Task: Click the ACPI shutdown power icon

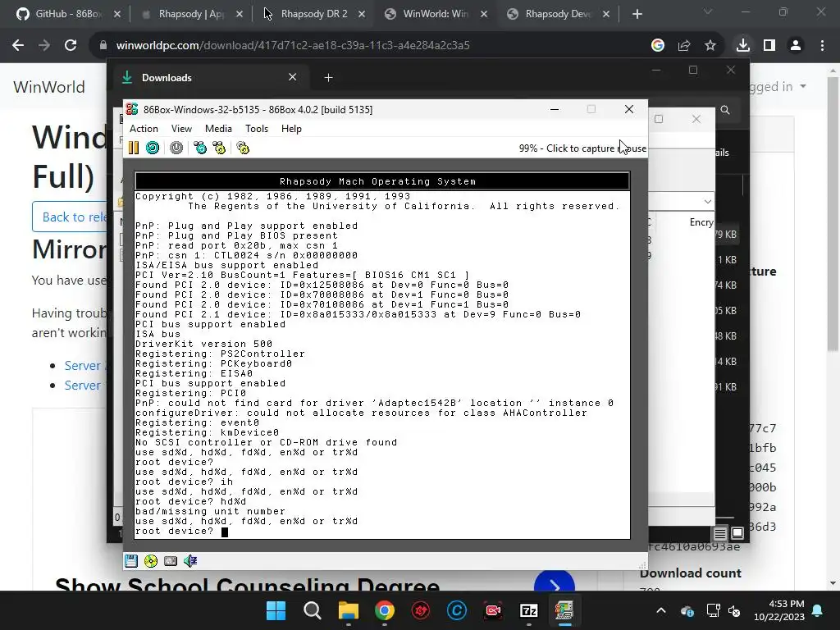Action: click(176, 148)
